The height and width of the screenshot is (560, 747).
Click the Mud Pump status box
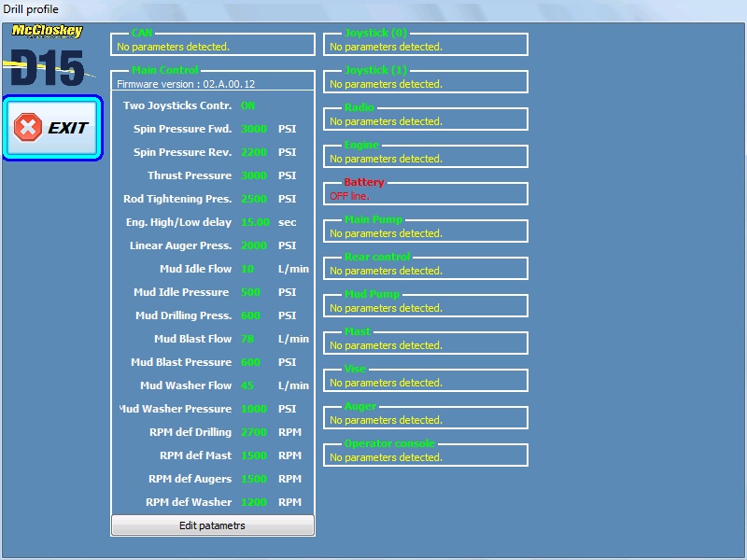pos(425,306)
